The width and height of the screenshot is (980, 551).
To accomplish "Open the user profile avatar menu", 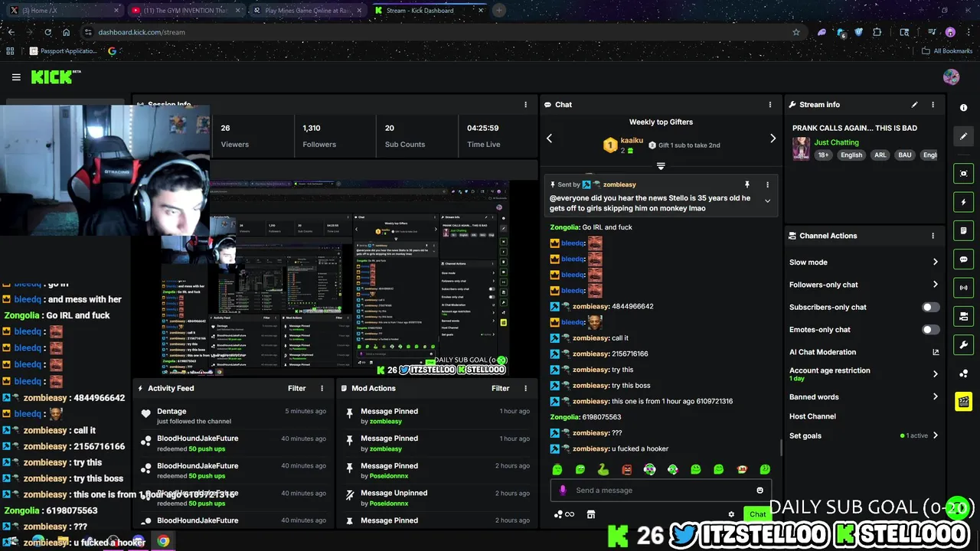I will 951,77.
